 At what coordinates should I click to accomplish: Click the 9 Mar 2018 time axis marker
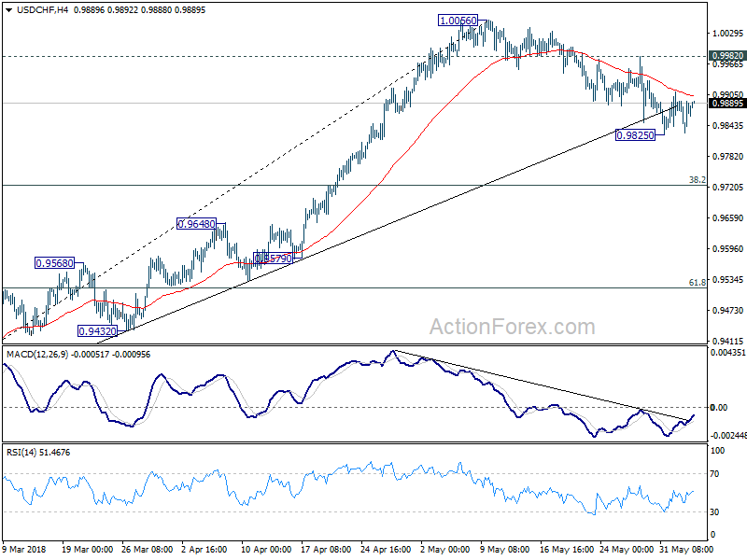click(x=24, y=549)
